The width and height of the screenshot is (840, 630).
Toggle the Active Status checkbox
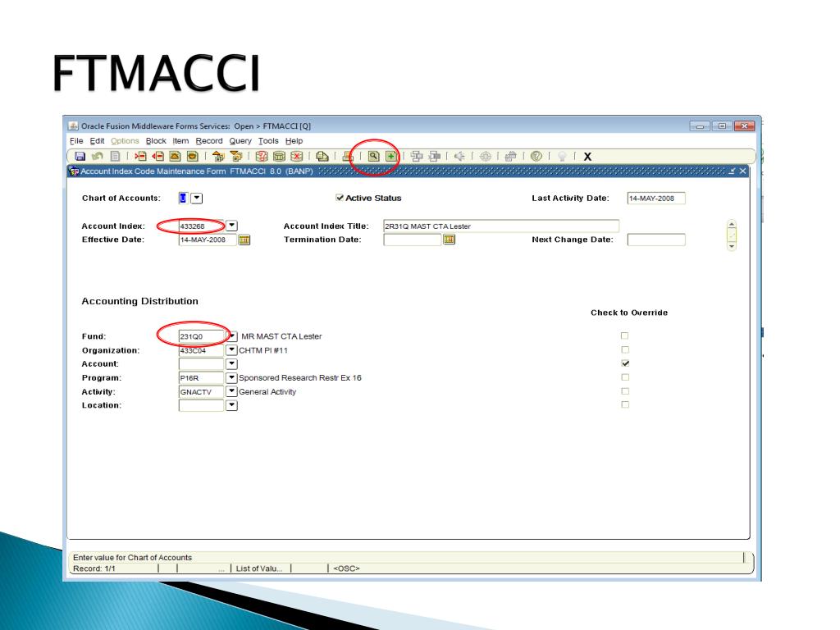(x=340, y=198)
